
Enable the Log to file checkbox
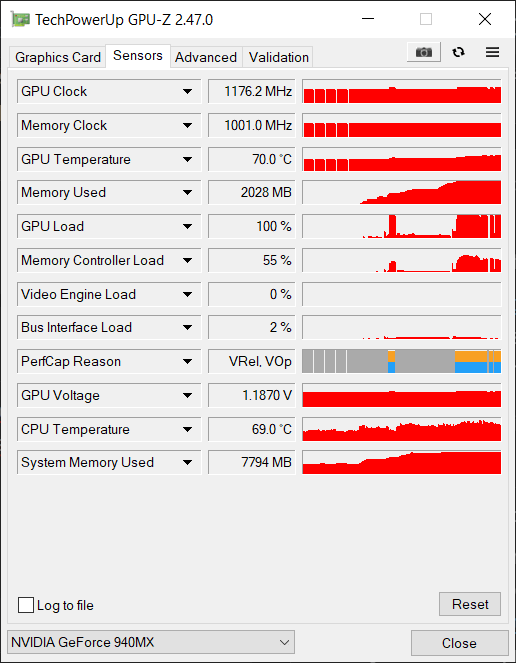(26, 605)
